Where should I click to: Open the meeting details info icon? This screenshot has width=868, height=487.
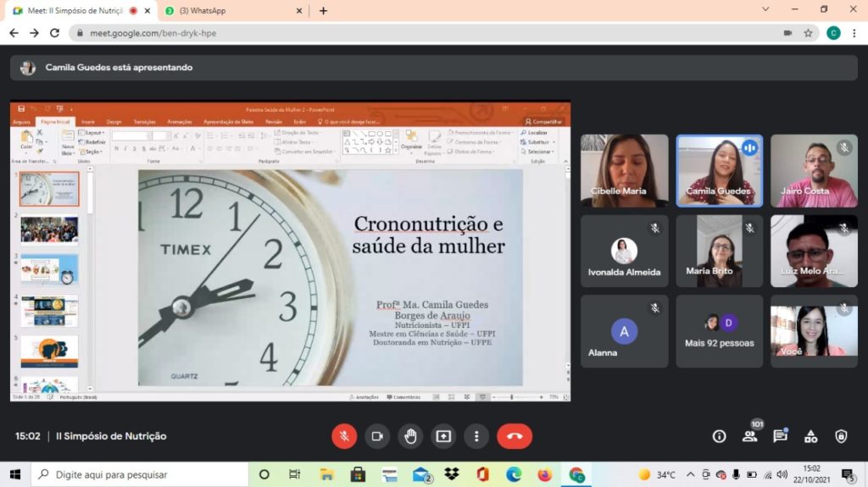[x=719, y=436]
